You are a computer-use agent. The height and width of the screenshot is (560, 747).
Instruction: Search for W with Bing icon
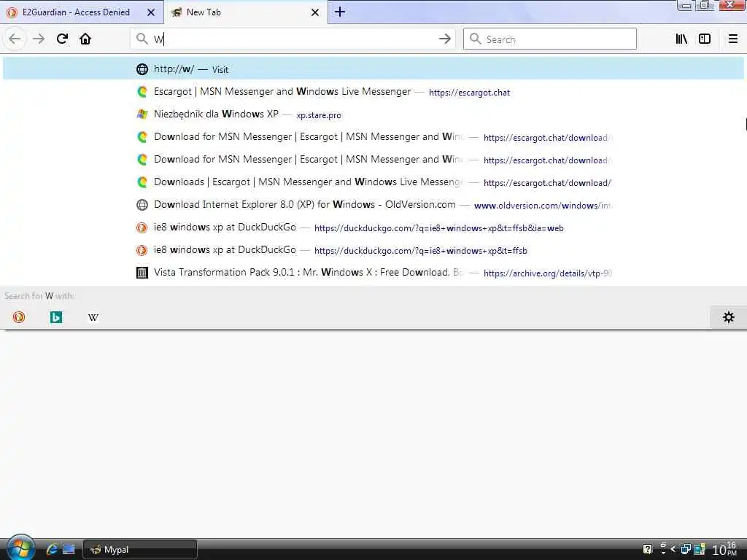coord(56,317)
